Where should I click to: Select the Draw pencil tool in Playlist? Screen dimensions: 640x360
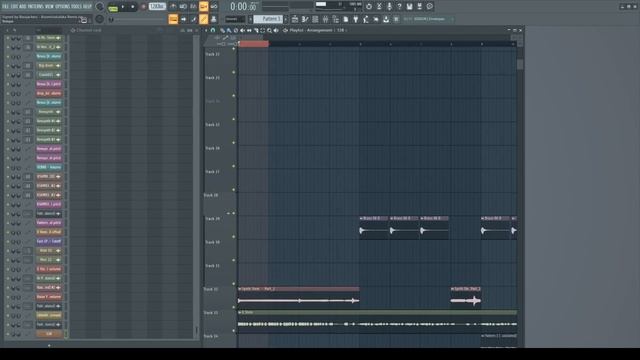pyautogui.click(x=222, y=30)
